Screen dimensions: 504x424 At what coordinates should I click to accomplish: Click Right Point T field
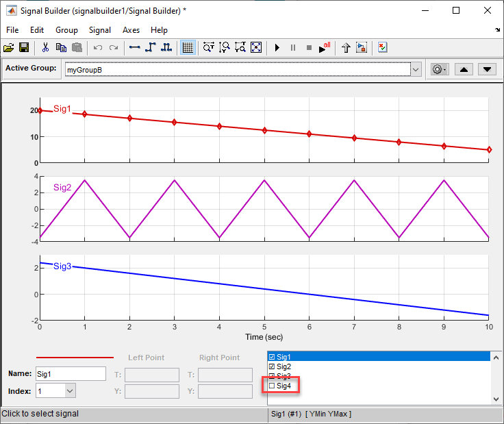[x=225, y=375]
